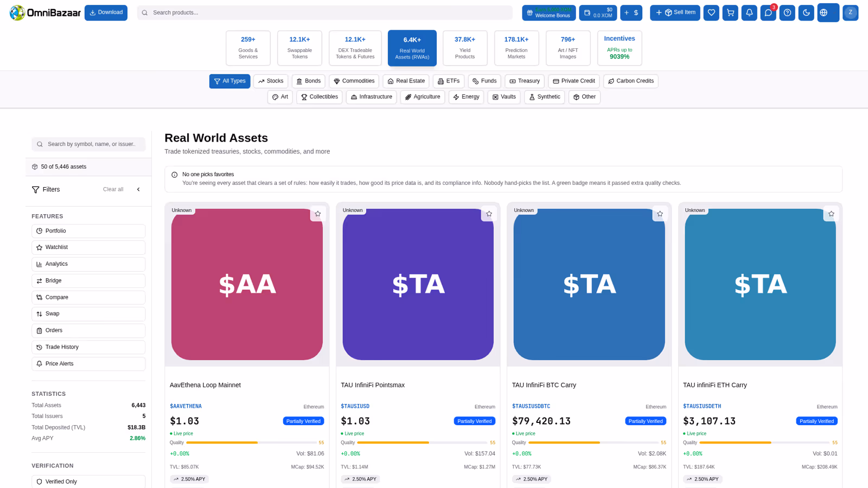Image resolution: width=868 pixels, height=488 pixels.
Task: Open the Orders feature
Action: tap(88, 331)
